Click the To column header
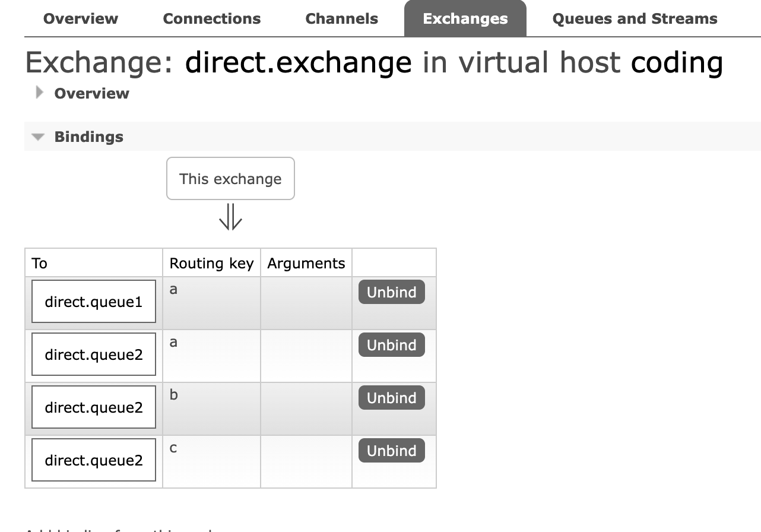The height and width of the screenshot is (532, 761). (x=40, y=263)
